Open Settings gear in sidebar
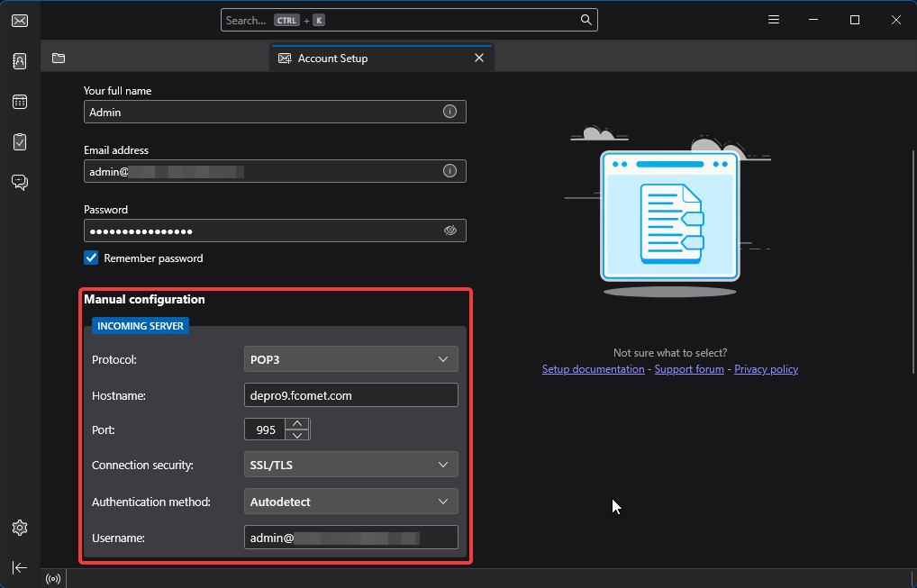Image resolution: width=917 pixels, height=588 pixels. click(20, 528)
